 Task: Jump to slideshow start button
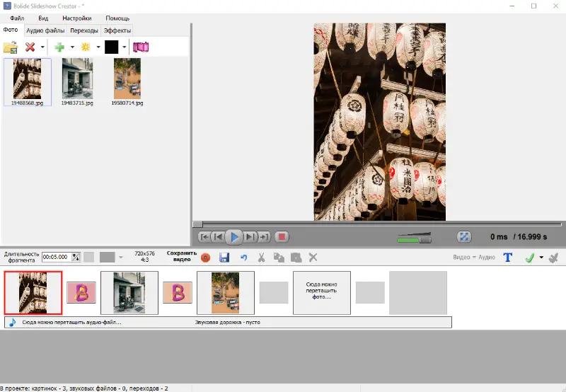[204, 237]
